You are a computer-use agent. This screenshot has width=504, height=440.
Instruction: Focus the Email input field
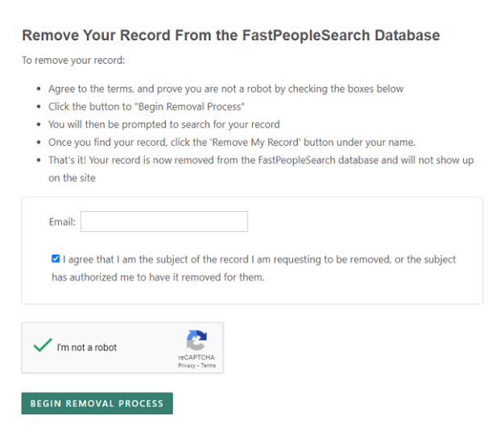click(x=164, y=222)
